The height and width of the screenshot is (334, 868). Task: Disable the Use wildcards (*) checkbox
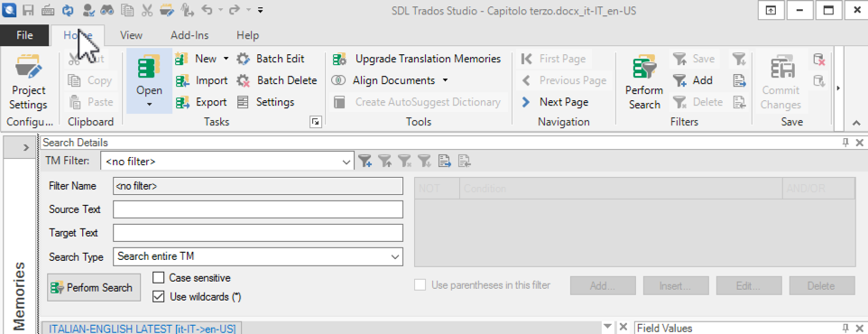[x=158, y=297]
